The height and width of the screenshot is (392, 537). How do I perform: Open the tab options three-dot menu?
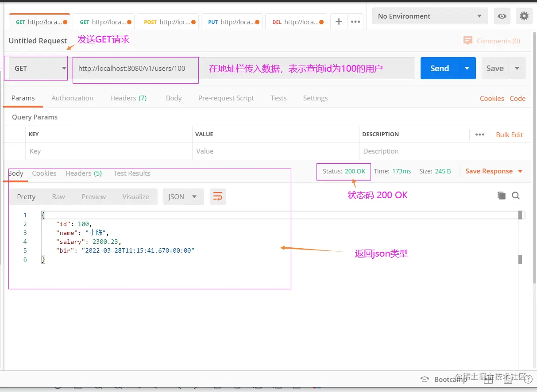[x=355, y=22]
